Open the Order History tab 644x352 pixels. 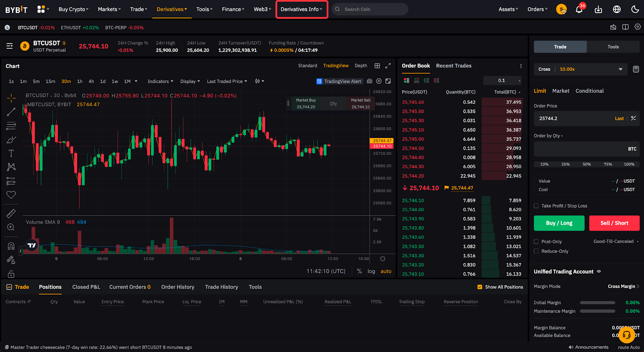click(178, 287)
